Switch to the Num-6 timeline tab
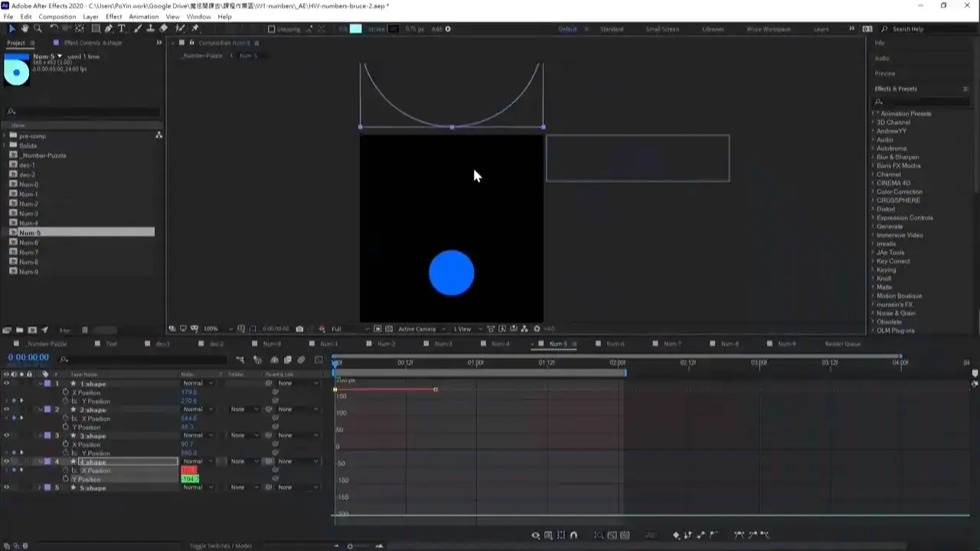 click(616, 344)
